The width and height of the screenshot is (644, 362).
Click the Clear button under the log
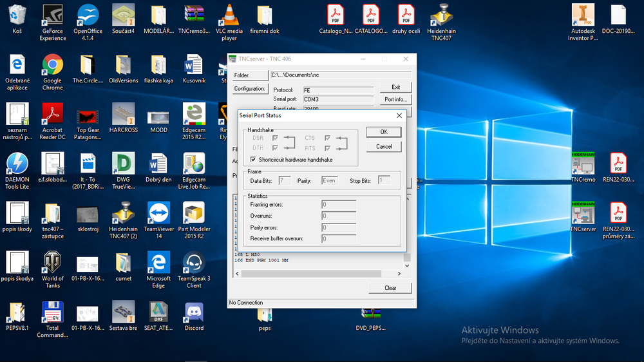click(x=390, y=288)
